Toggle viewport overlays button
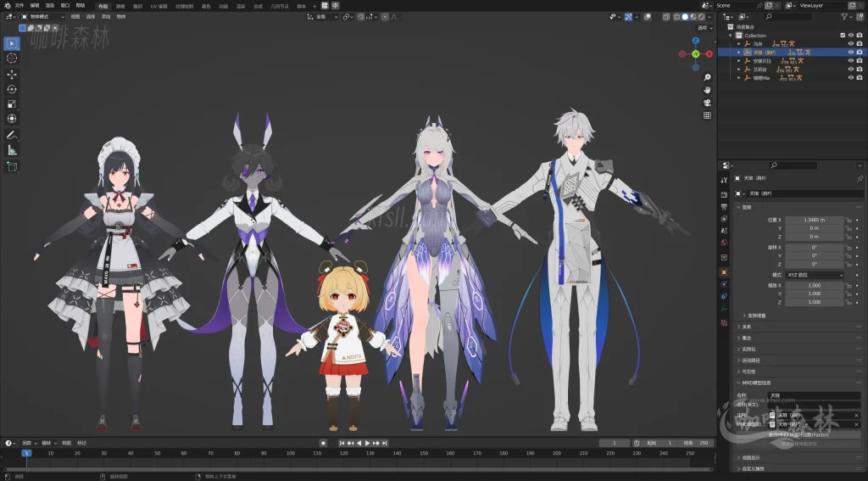 647,17
